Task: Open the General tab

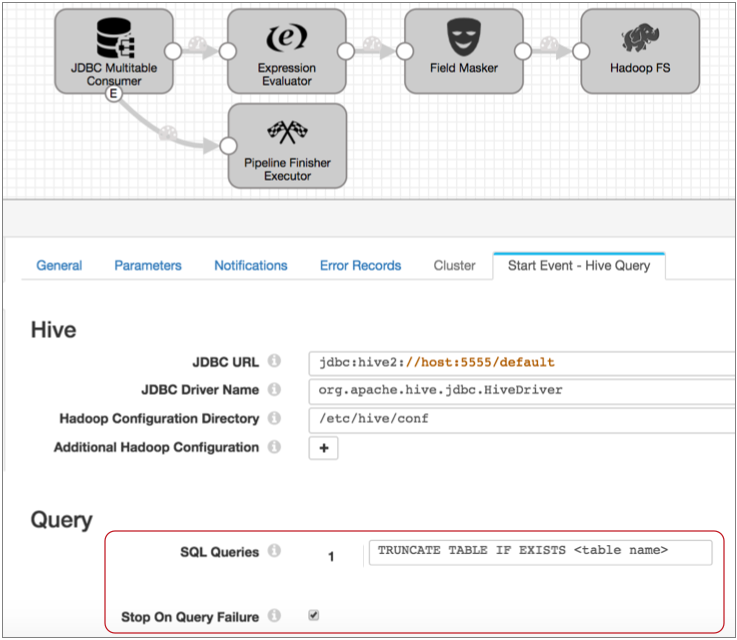Action: pos(59,265)
